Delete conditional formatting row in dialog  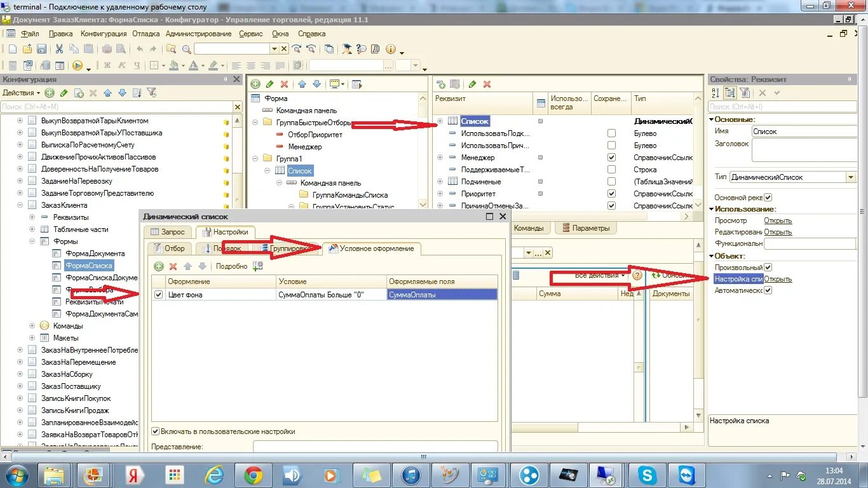coord(173,266)
